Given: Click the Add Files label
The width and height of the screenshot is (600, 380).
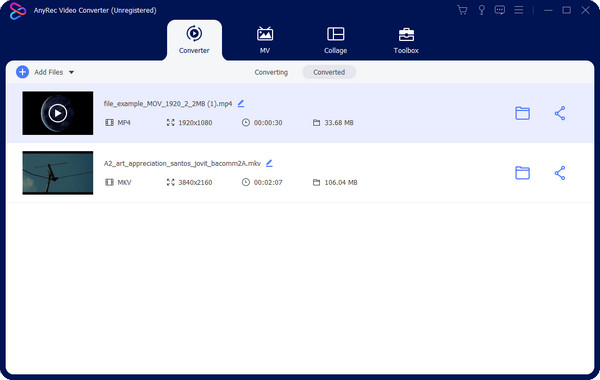Looking at the screenshot, I should click(x=49, y=72).
